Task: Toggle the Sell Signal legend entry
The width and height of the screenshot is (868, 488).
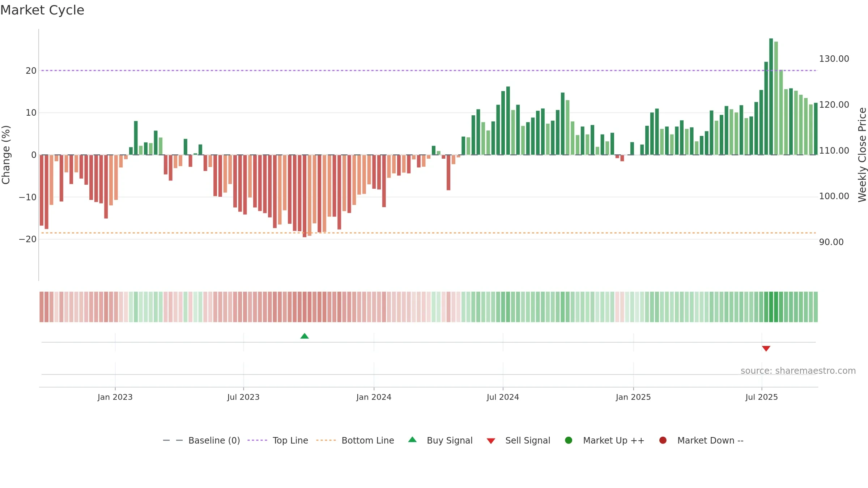Action: pyautogui.click(x=518, y=440)
